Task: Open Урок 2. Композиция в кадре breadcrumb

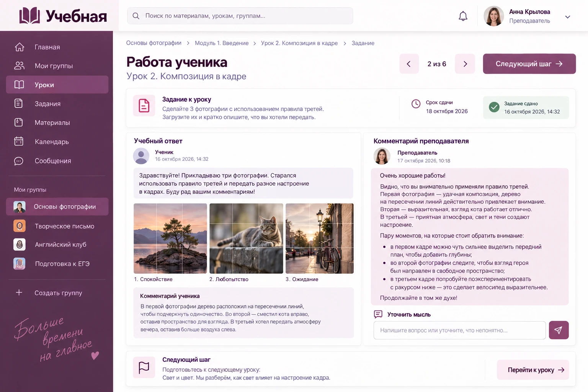Action: point(299,43)
